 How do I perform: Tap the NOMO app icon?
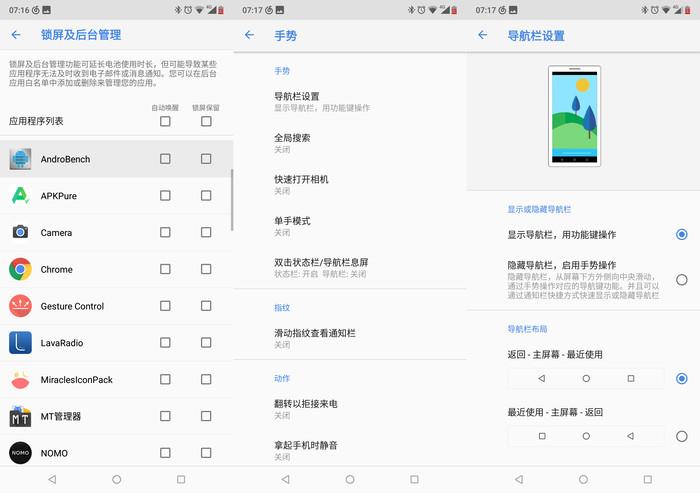(x=20, y=453)
